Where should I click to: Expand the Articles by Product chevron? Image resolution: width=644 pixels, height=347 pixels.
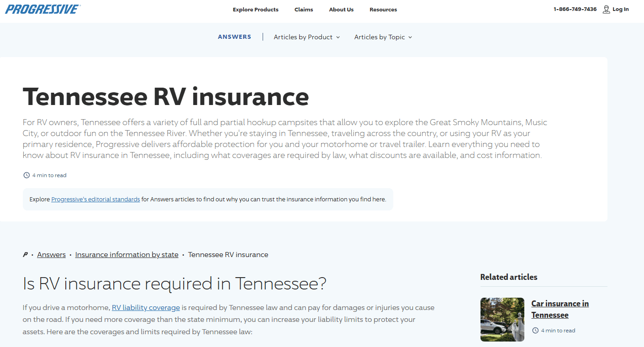click(x=338, y=37)
